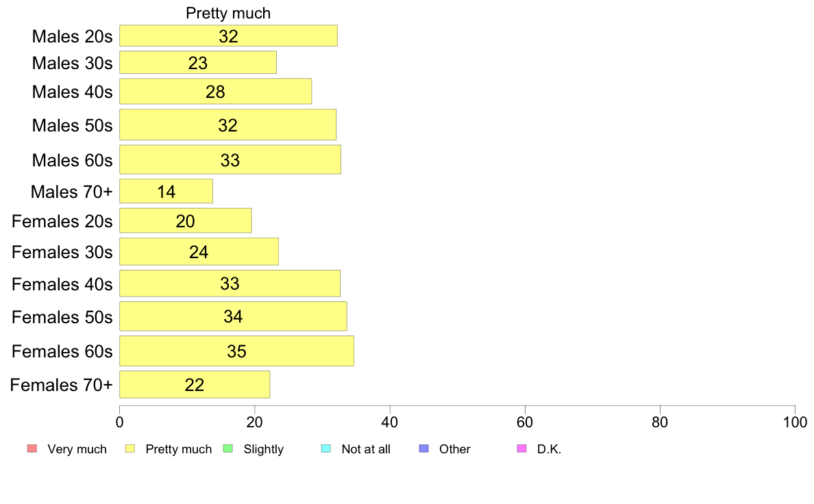The image size is (814, 504).
Task: Click the cyan Not at all legend swatch
Action: point(326,449)
